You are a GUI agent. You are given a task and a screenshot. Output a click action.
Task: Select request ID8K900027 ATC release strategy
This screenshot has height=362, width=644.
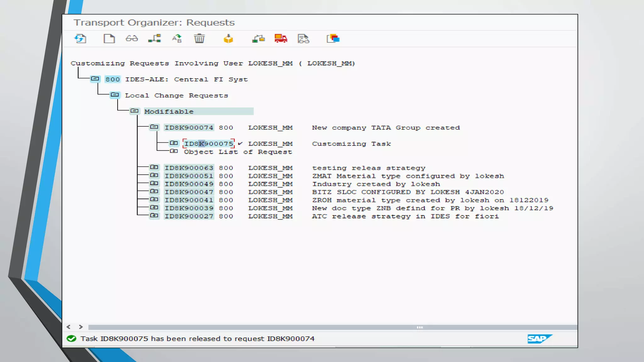(x=189, y=216)
